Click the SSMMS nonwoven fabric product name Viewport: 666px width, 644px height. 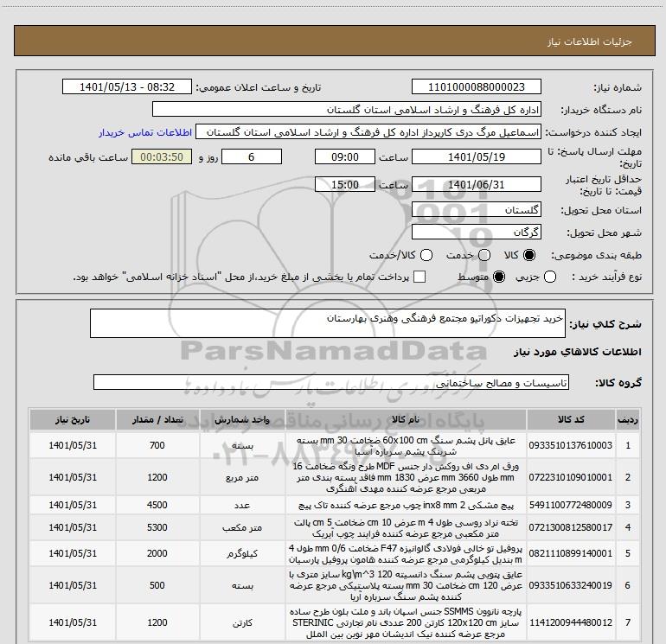click(406, 622)
